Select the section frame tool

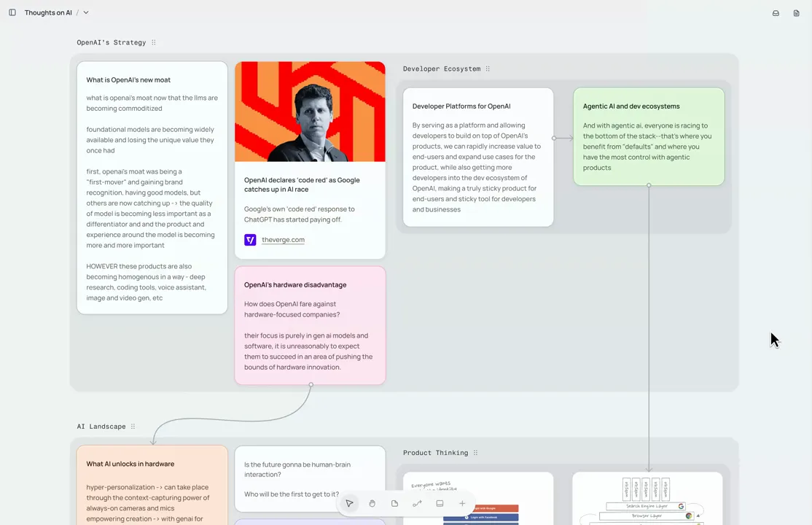[x=440, y=503]
